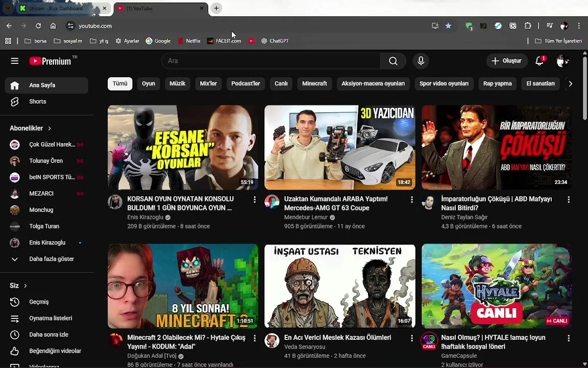This screenshot has height=368, width=588.
Task: Click Enis Kirazoglu channel avatar under video
Action: pos(115,202)
